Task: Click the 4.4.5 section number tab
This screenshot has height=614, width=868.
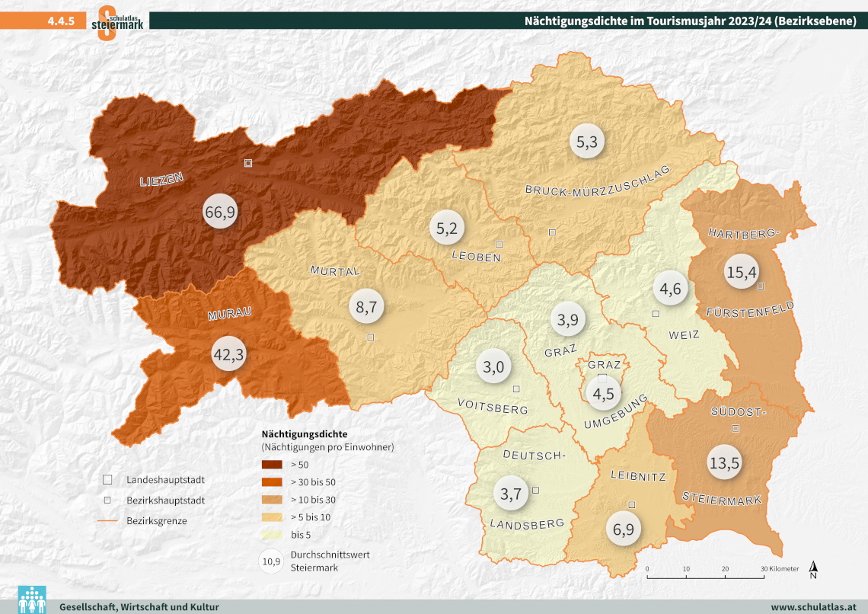Action: click(x=61, y=21)
